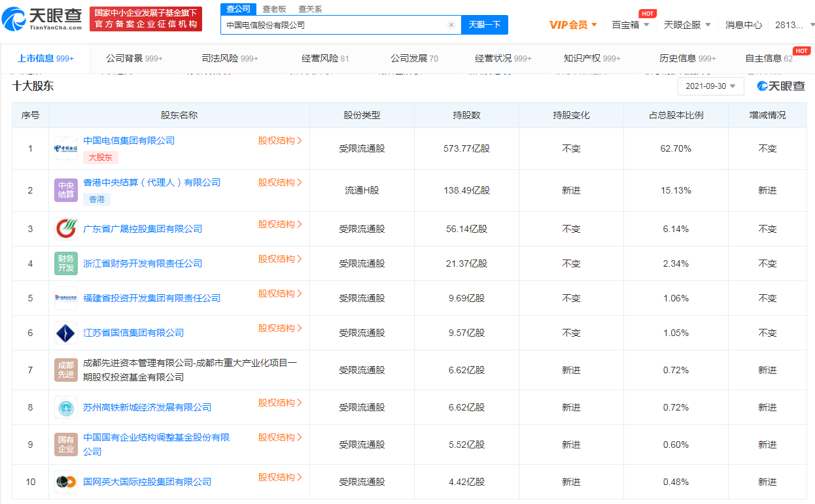This screenshot has width=815, height=504.
Task: Click the 香港 tag under 香港中央结算
Action: pos(97,199)
